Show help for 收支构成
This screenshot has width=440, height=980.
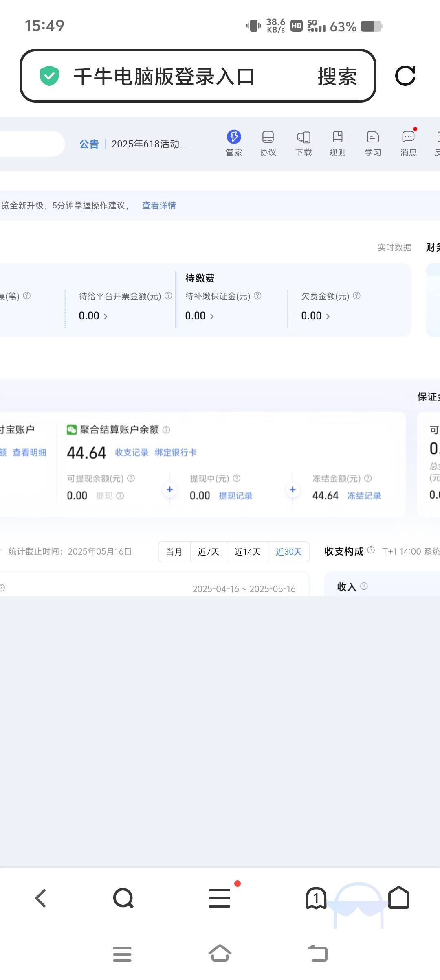coord(371,550)
